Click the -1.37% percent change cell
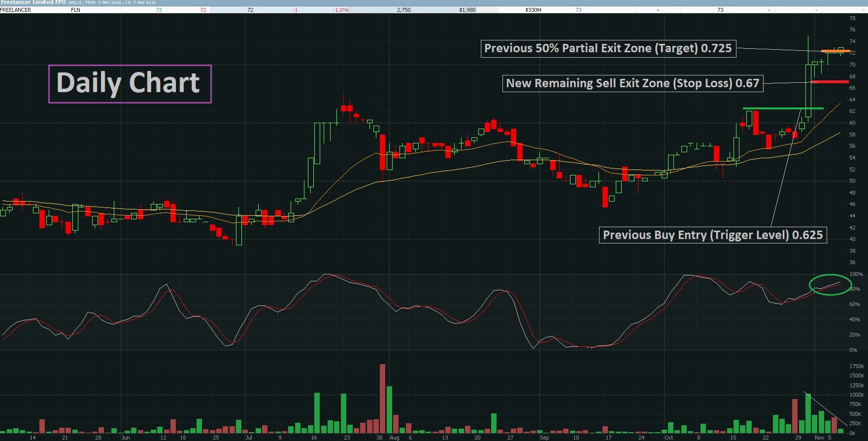This screenshot has width=868, height=441. click(x=340, y=10)
